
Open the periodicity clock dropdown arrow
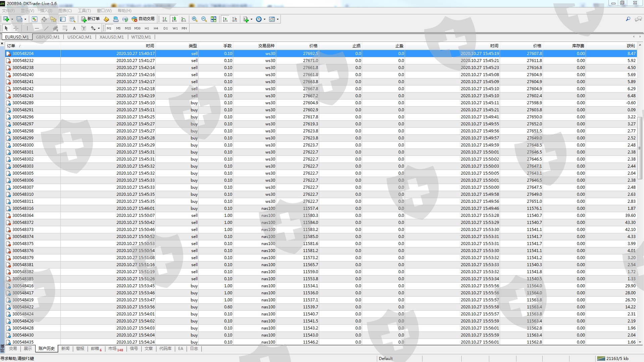[x=265, y=19]
